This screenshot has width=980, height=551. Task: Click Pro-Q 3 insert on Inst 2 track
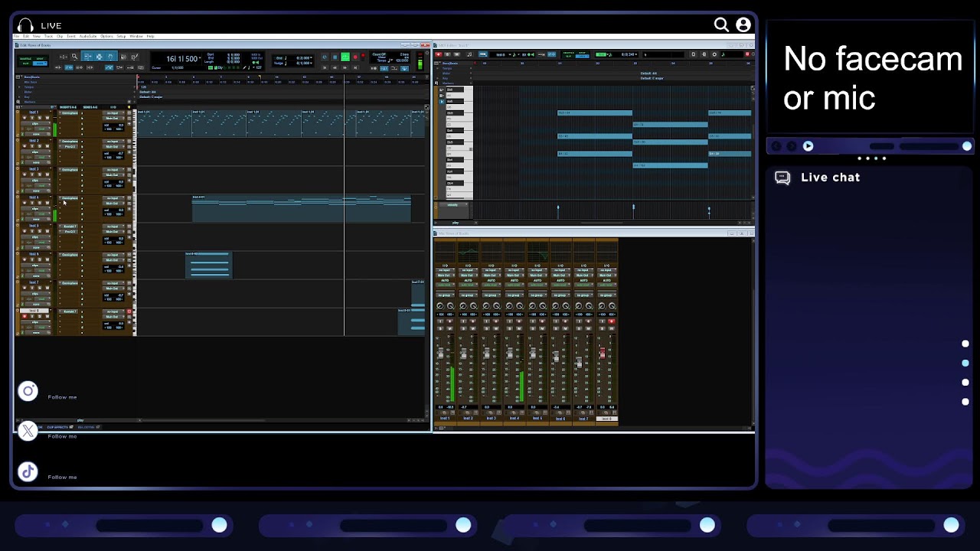[69, 147]
